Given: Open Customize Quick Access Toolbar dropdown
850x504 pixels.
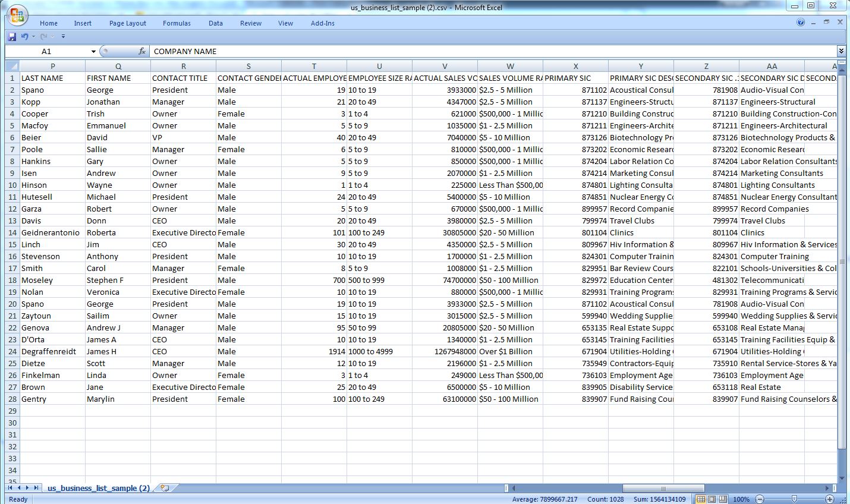Looking at the screenshot, I should coord(63,37).
